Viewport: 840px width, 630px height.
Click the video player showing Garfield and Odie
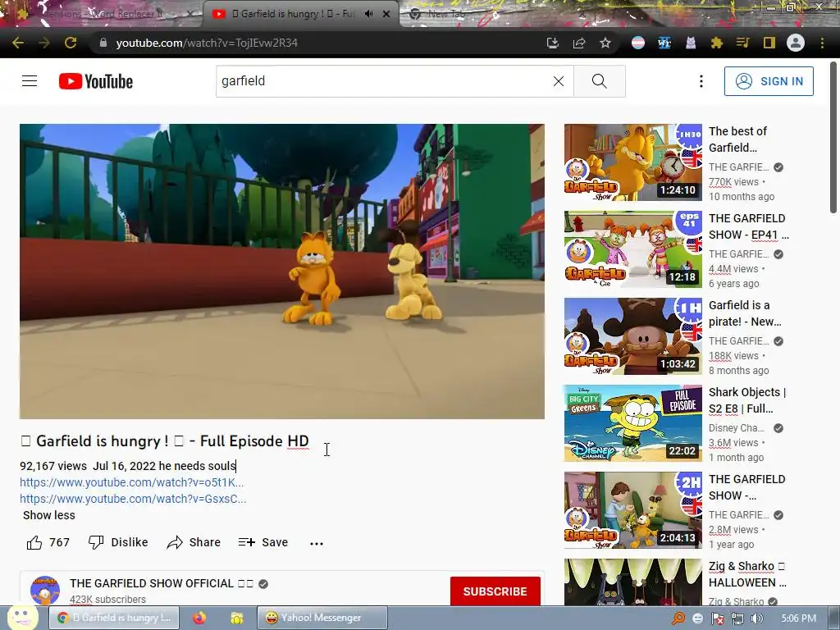point(282,271)
